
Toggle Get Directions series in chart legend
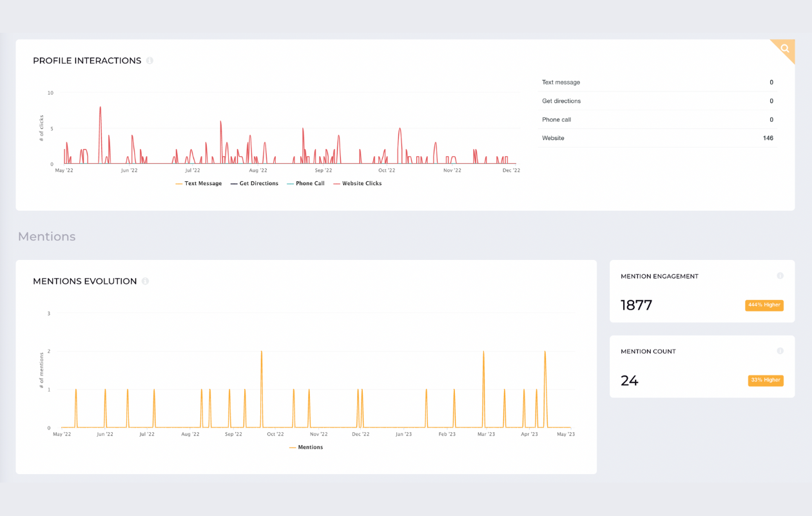(x=255, y=184)
